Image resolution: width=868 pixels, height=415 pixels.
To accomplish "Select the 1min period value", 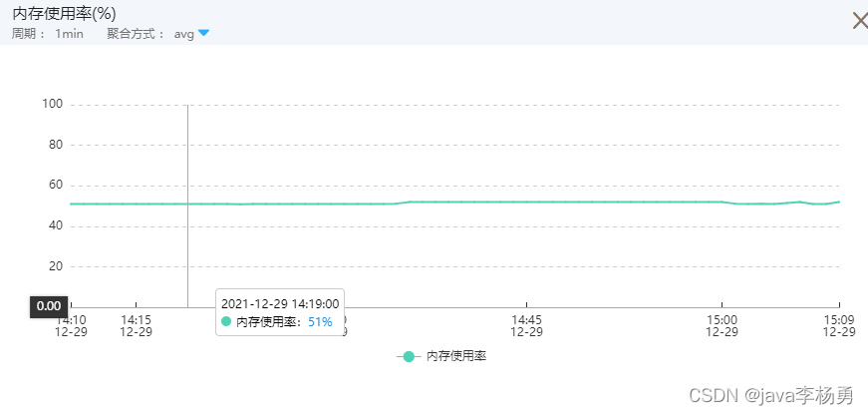I will (69, 34).
